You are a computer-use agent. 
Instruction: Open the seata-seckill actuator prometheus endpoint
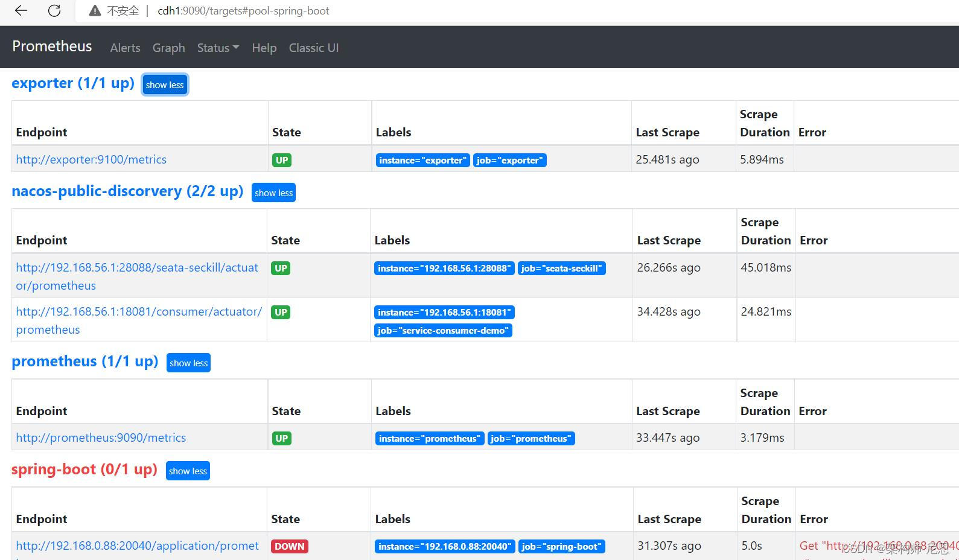click(x=137, y=276)
